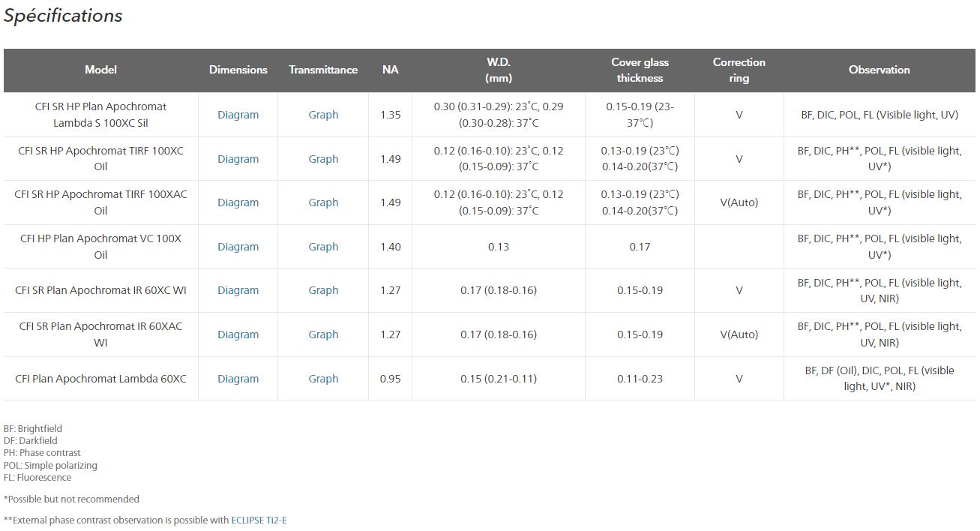Follow the ECLIPSE Ti2-E link
Image resolution: width=980 pixels, height=531 pixels.
pyautogui.click(x=259, y=520)
